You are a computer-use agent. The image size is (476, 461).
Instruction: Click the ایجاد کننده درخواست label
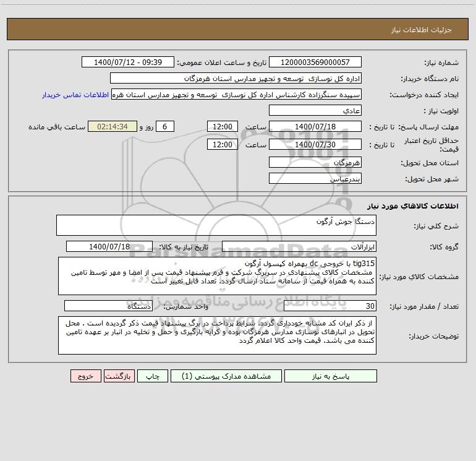click(424, 95)
